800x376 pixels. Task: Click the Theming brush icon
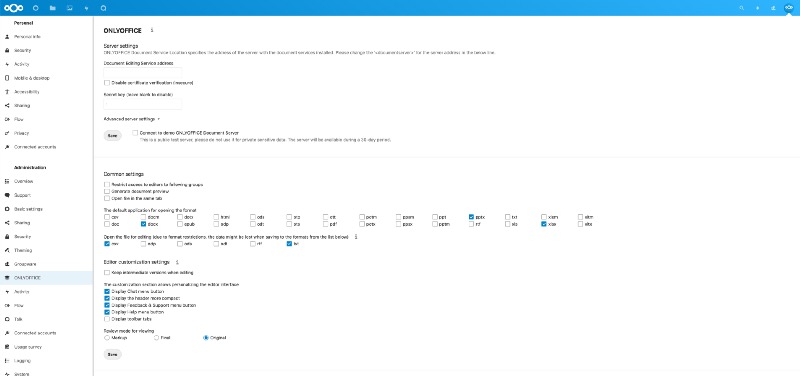tap(7, 250)
